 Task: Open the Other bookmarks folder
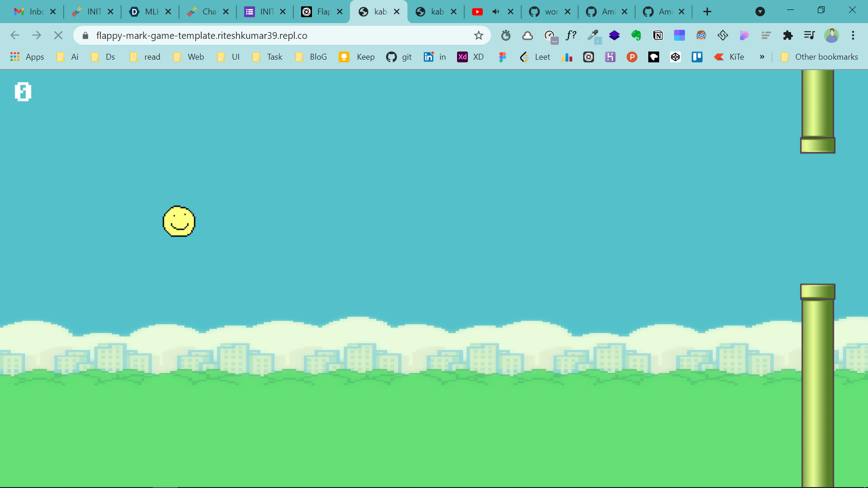(819, 57)
